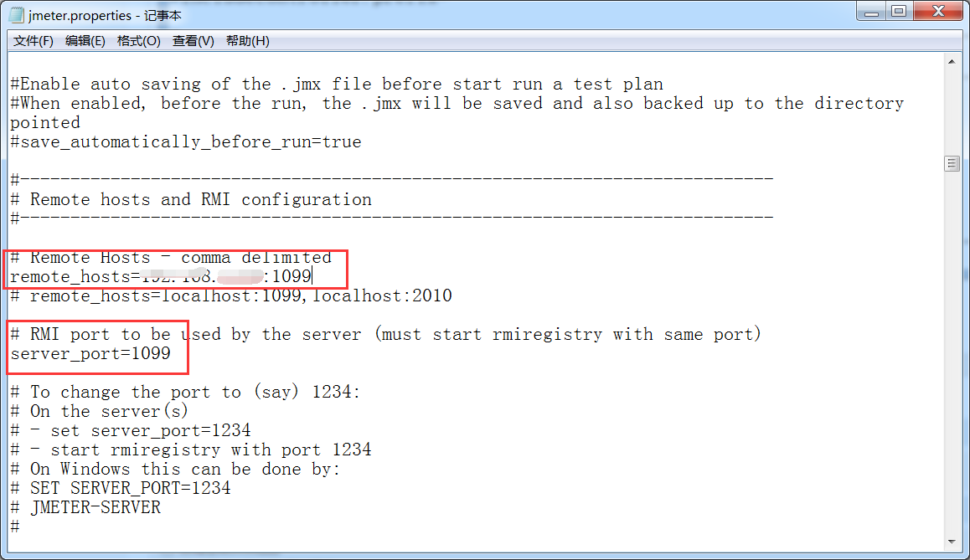970x560 pixels.
Task: Open the 编辑(E) menu
Action: (85, 41)
